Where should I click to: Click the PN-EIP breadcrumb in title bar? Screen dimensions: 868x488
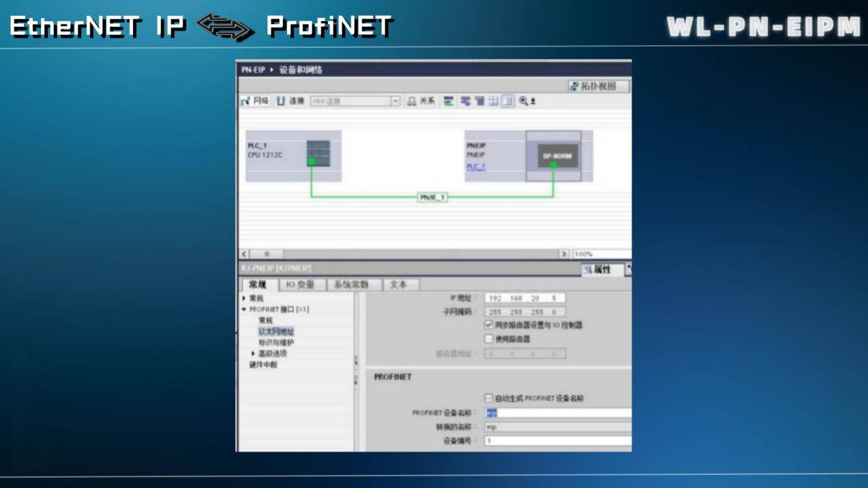253,70
